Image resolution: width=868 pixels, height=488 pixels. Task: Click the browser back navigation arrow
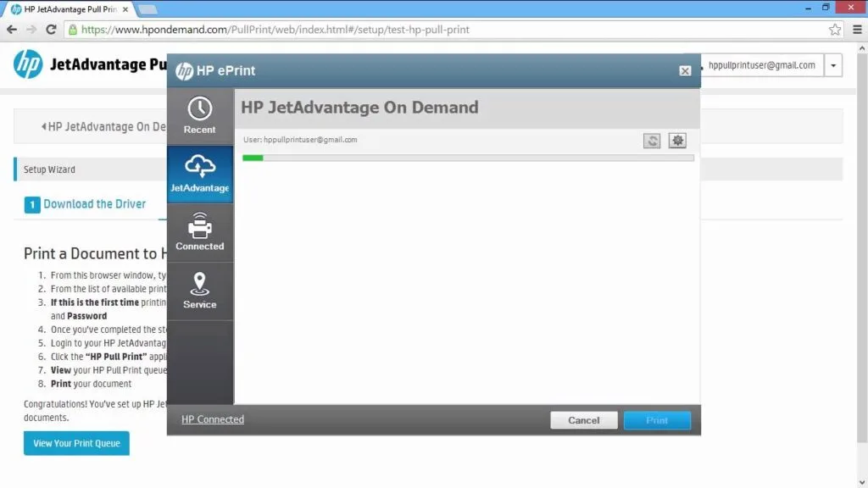coord(13,28)
